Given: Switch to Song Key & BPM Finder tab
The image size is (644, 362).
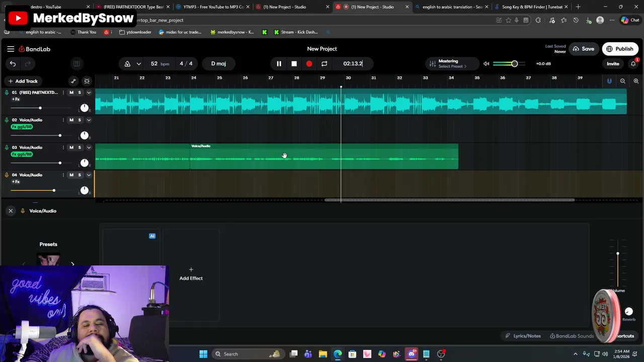Looking at the screenshot, I should pos(531,7).
